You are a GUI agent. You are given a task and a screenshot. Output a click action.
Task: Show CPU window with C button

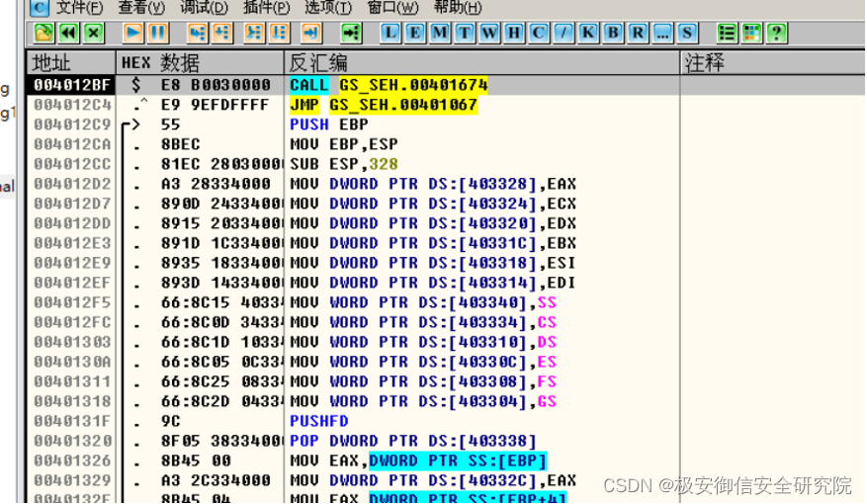[x=539, y=34]
